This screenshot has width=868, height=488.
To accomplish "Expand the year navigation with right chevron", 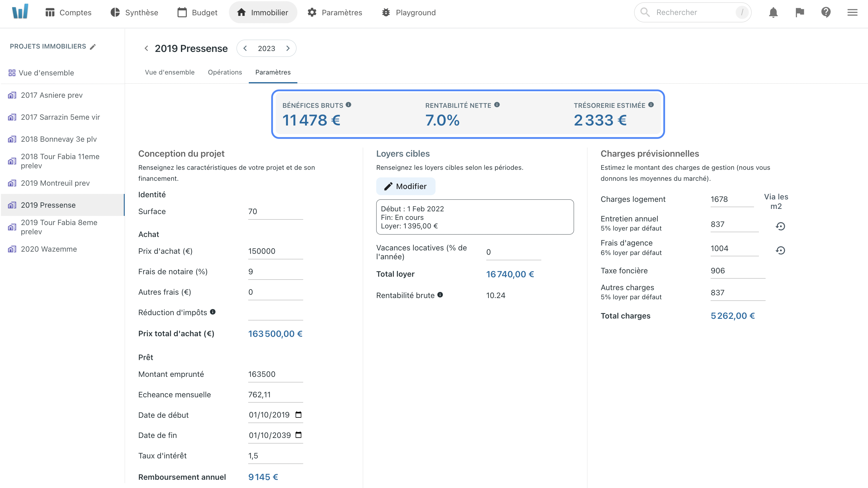I will click(x=288, y=48).
